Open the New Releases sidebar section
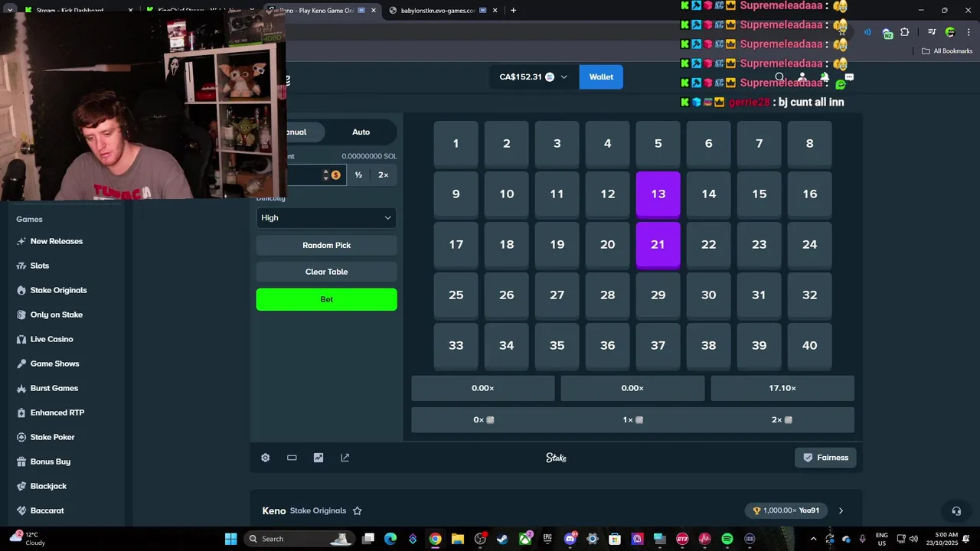The height and width of the screenshot is (551, 980). point(50,241)
